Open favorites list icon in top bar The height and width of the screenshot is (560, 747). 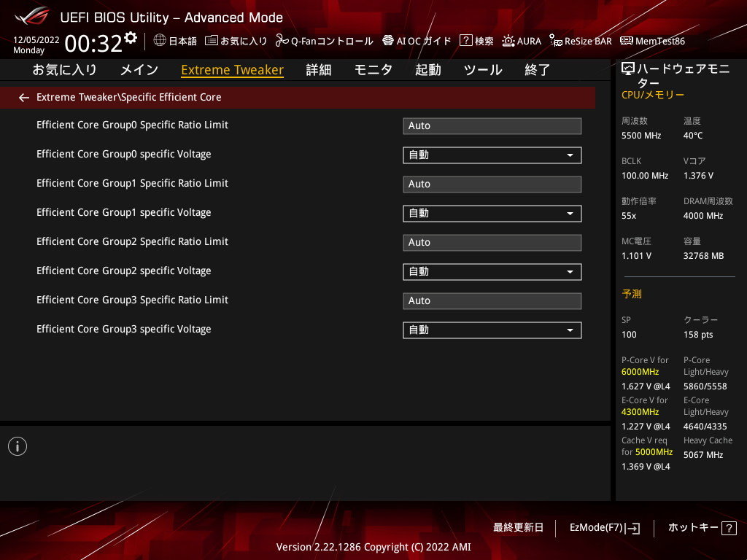pos(212,41)
